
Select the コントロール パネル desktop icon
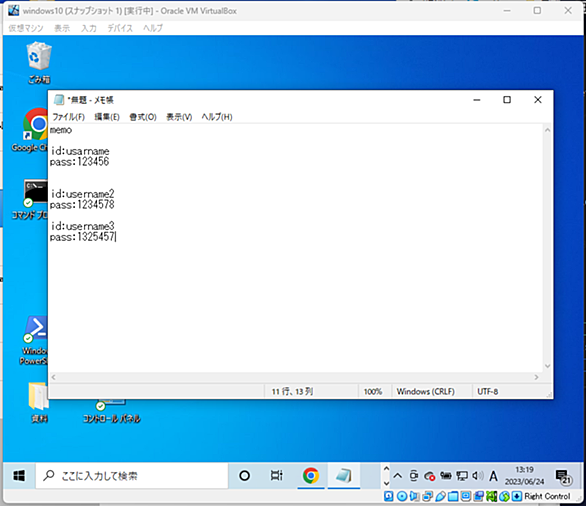(x=111, y=411)
